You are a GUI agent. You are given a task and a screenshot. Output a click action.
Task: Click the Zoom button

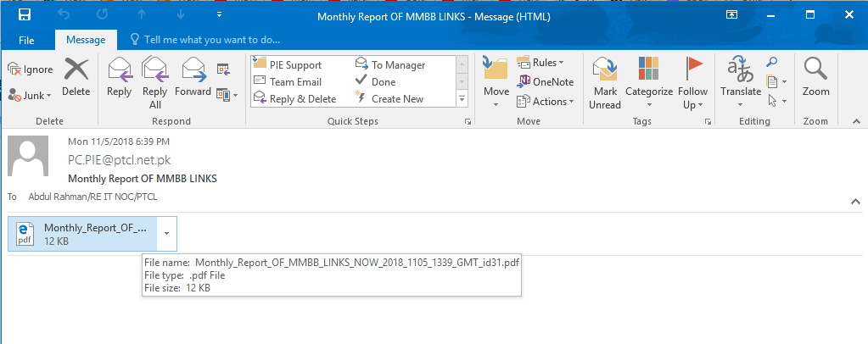pos(815,77)
